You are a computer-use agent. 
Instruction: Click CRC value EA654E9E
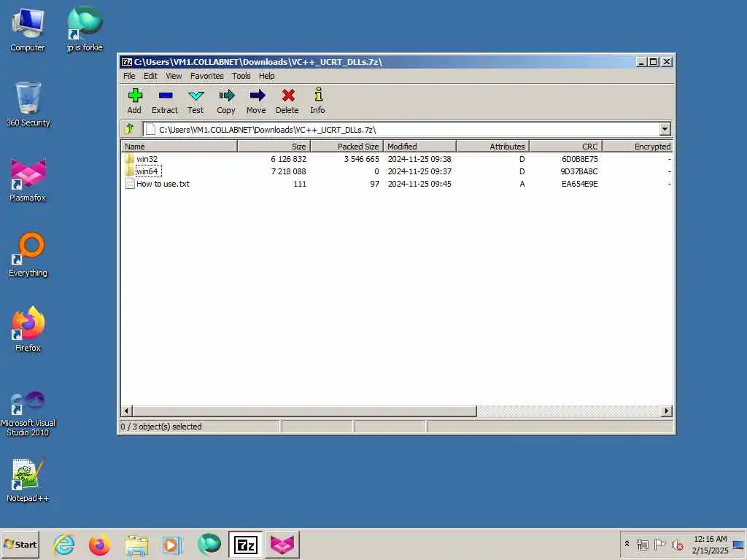(579, 183)
